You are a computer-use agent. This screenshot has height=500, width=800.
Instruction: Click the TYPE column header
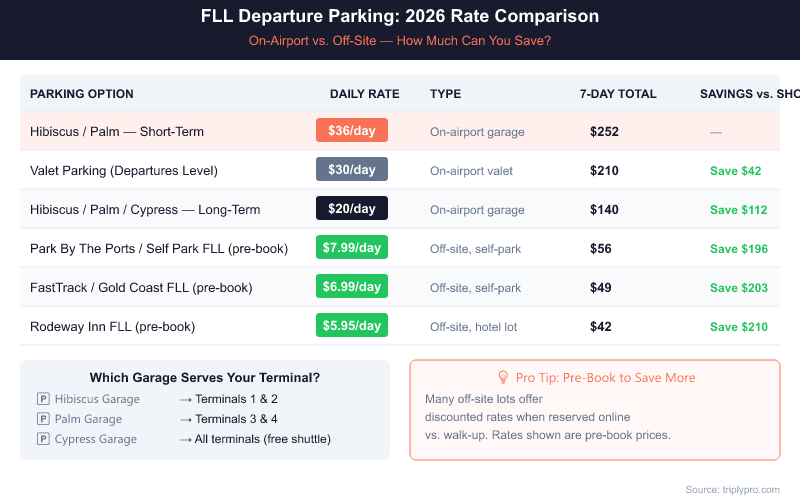click(445, 94)
